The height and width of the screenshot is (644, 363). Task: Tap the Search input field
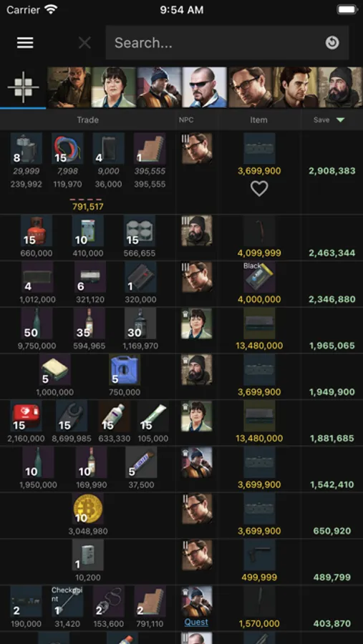[x=218, y=43]
